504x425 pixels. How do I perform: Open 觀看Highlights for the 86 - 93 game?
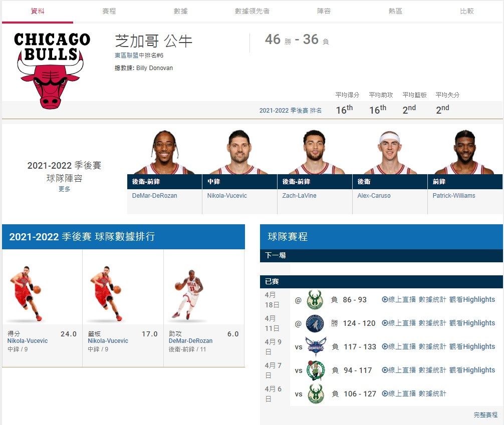[472, 299]
